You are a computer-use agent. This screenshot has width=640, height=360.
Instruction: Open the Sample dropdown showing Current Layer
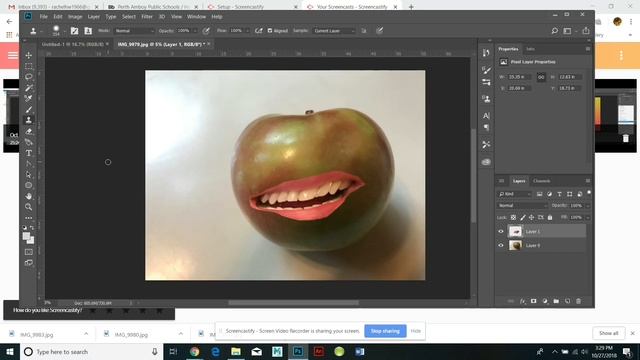click(x=334, y=31)
